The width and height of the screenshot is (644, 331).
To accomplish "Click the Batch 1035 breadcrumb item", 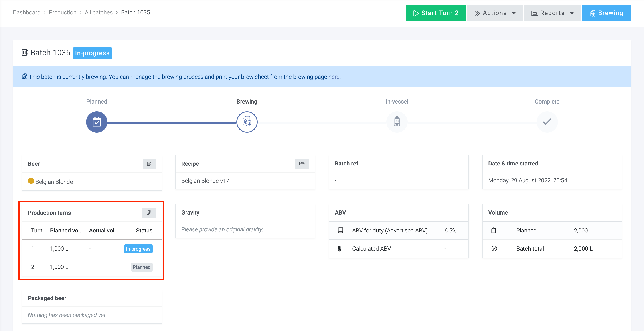I will [135, 12].
